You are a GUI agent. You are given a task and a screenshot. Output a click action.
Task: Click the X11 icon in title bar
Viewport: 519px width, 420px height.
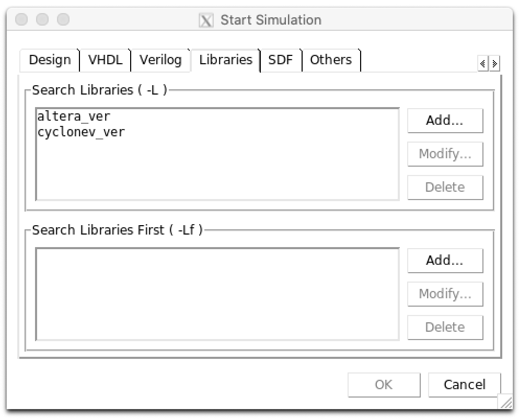[207, 20]
